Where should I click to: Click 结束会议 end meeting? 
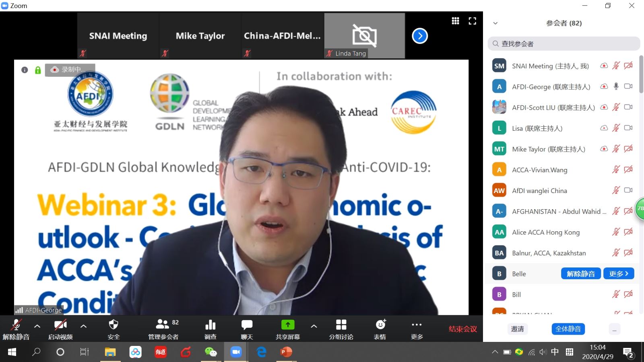(x=462, y=329)
